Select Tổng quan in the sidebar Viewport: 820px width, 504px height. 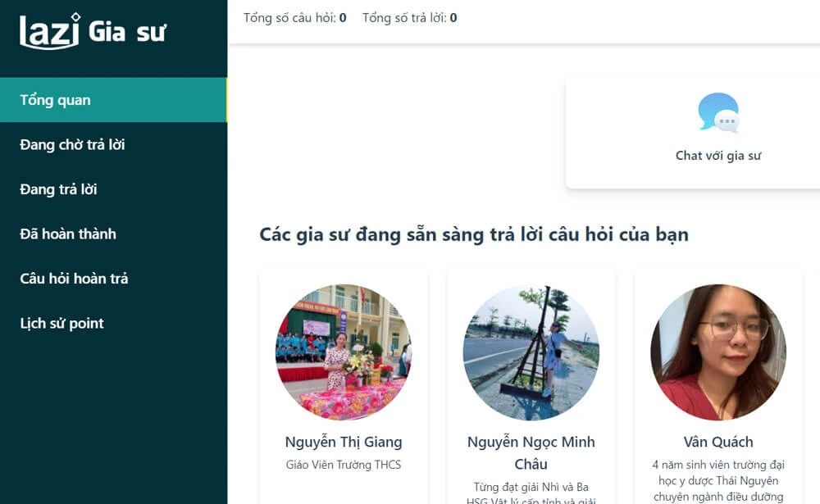53,99
